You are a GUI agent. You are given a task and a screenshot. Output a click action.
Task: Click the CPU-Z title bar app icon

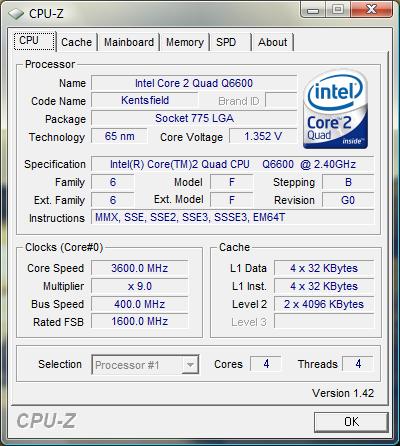pyautogui.click(x=16, y=14)
